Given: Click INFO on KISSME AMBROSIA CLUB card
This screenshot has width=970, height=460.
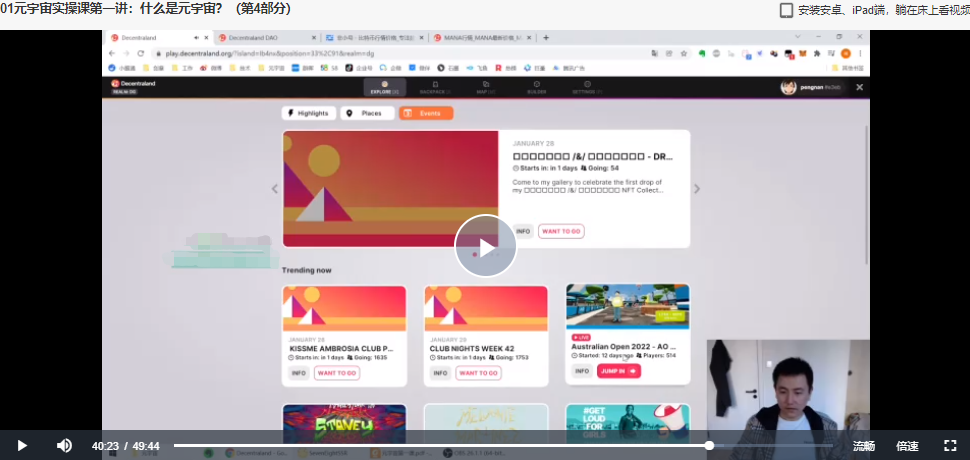Looking at the screenshot, I should 299,373.
